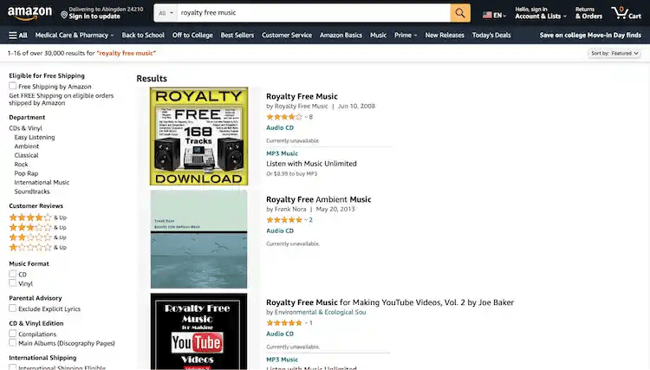The height and width of the screenshot is (370, 650).
Task: Open Music nav item
Action: coord(378,35)
